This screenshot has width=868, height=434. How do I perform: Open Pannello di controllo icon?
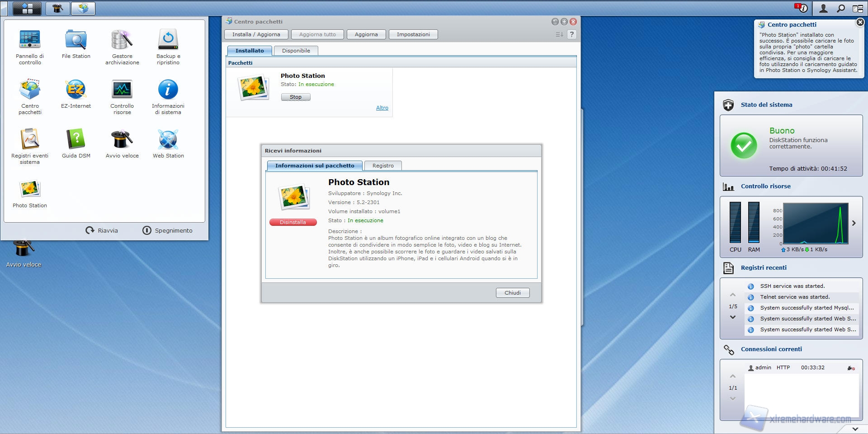point(30,40)
